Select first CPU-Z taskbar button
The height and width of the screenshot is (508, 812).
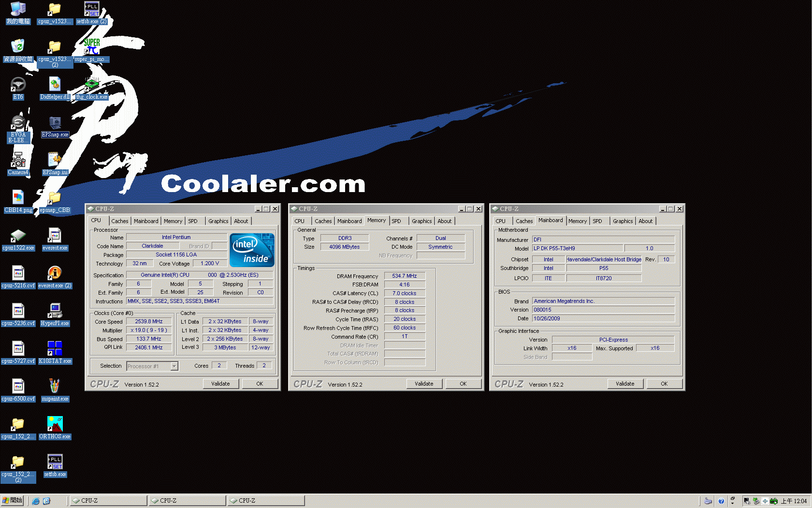(x=108, y=501)
